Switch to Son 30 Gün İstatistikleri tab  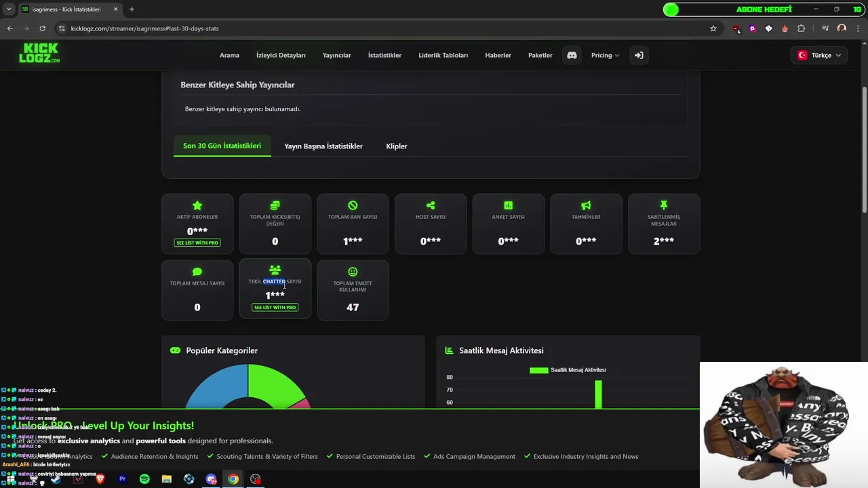(x=222, y=146)
